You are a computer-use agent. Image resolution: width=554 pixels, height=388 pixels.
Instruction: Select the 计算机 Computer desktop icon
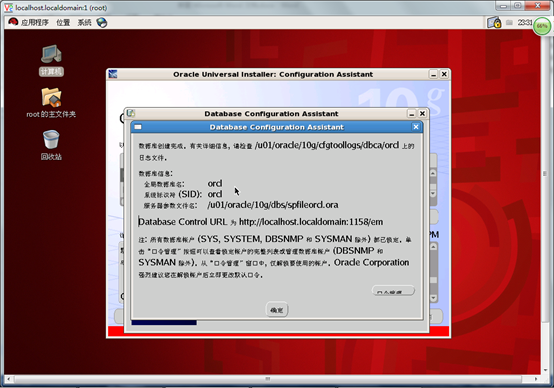(51, 60)
